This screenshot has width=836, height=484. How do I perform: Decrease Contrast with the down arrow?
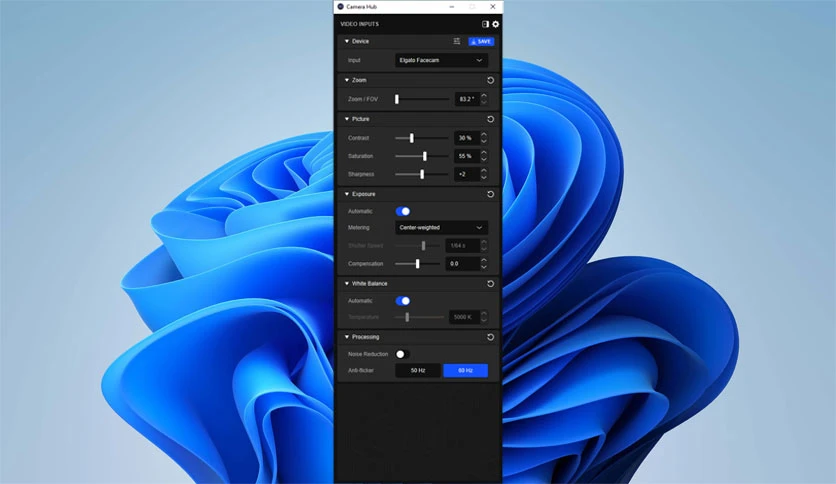click(484, 141)
